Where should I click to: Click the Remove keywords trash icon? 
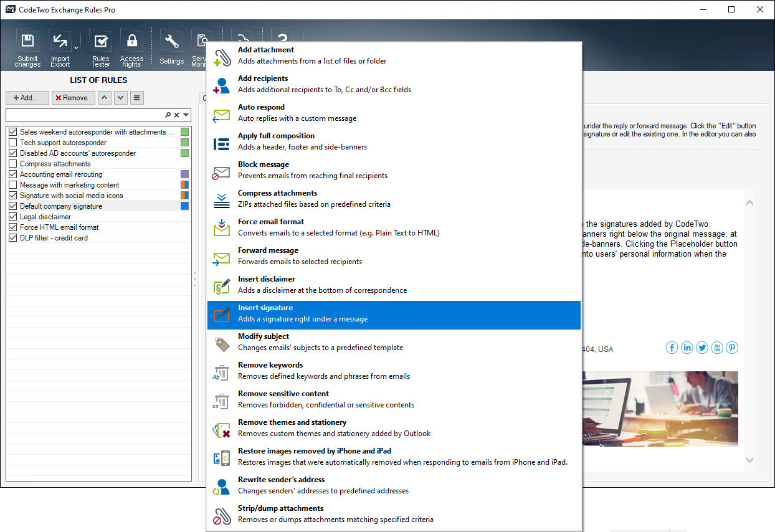(x=222, y=372)
